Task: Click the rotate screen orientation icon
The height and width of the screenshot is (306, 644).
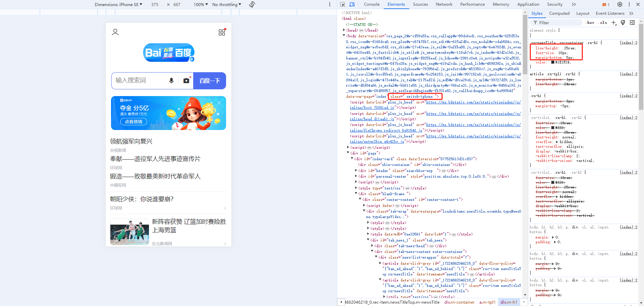Action: (252, 4)
